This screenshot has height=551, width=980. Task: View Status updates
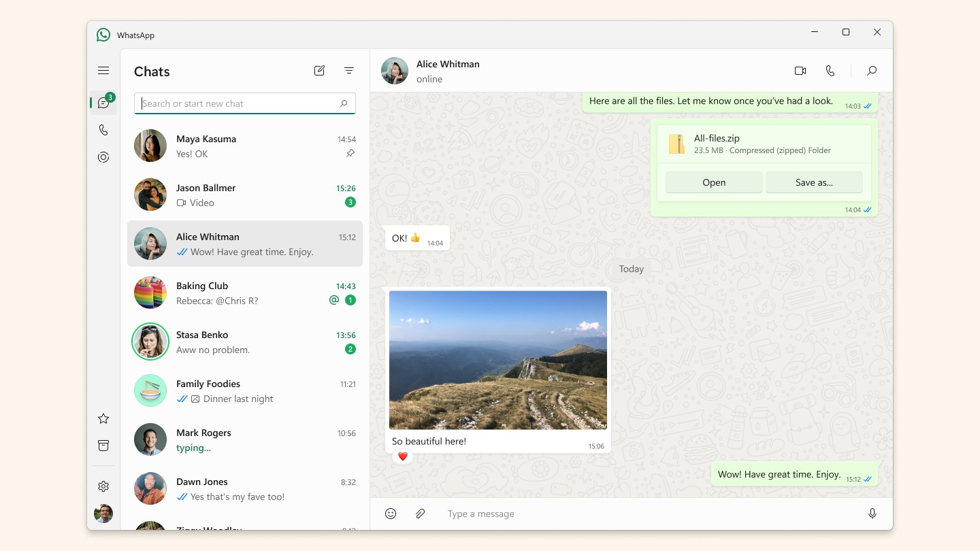pyautogui.click(x=103, y=157)
